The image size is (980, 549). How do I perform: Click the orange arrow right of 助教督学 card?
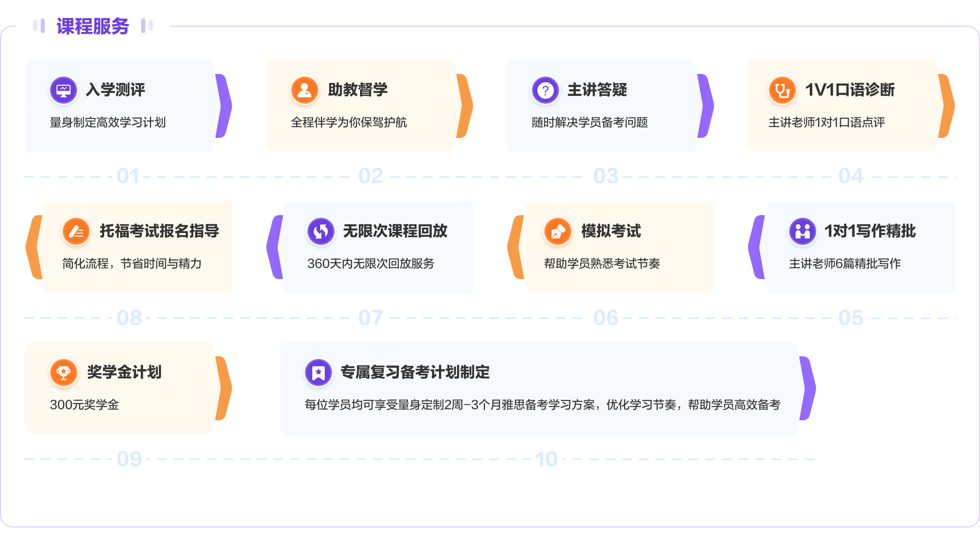[x=465, y=106]
